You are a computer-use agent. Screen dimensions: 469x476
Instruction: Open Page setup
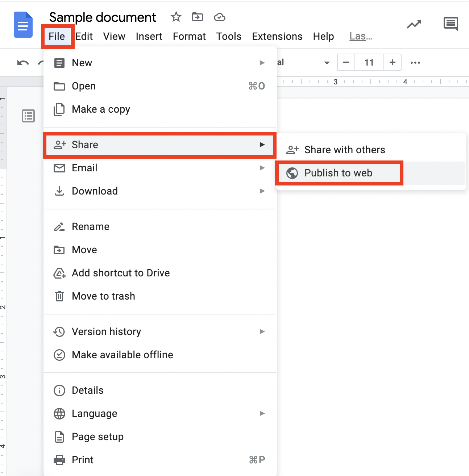[160, 437]
